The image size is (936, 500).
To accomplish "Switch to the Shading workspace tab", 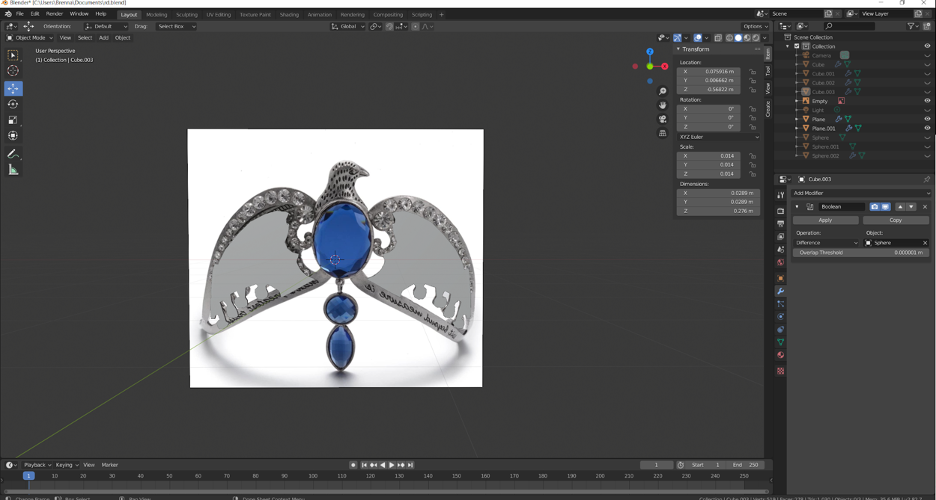I will (x=289, y=14).
